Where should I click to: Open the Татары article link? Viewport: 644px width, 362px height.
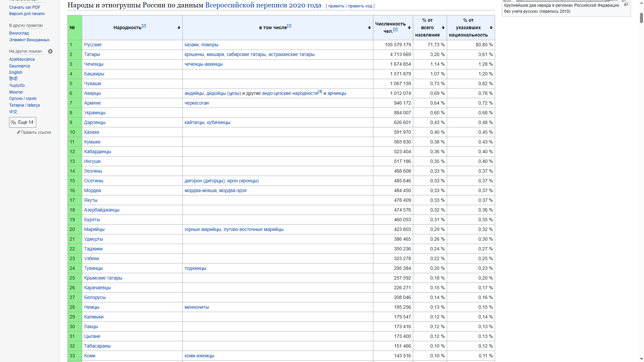(92, 54)
